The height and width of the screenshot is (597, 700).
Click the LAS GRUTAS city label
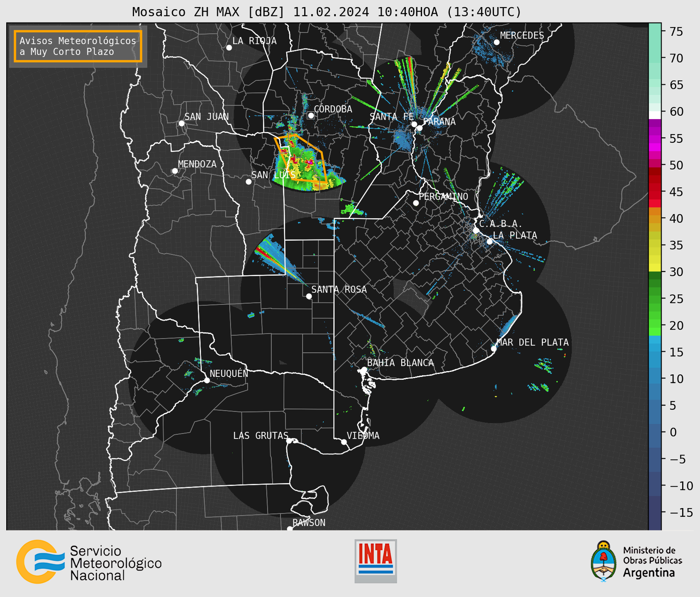(x=261, y=436)
